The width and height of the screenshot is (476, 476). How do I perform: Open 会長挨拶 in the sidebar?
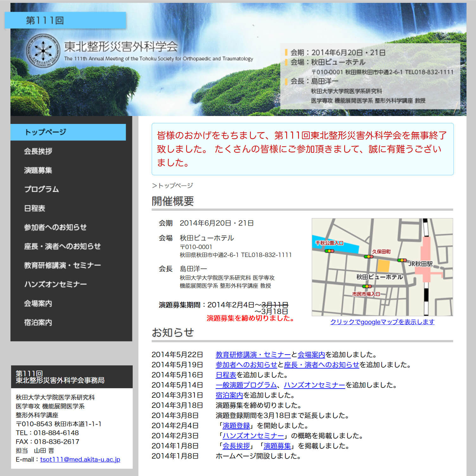pyautogui.click(x=38, y=151)
